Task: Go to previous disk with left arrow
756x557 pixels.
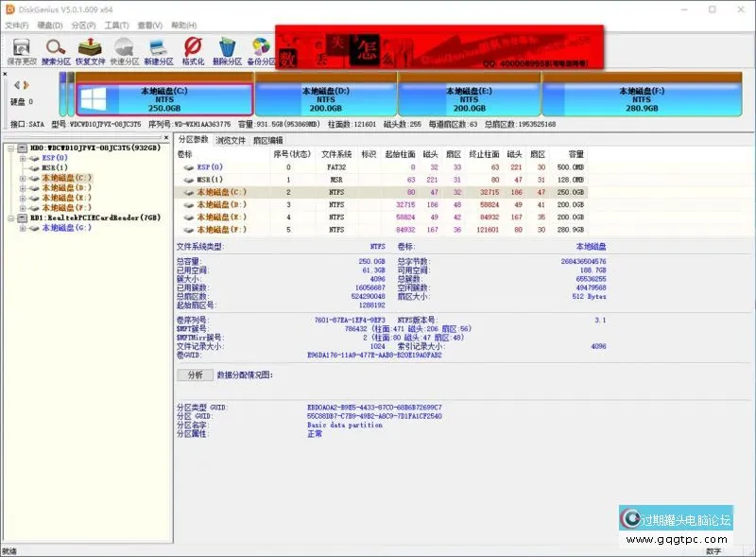Action: coord(15,86)
